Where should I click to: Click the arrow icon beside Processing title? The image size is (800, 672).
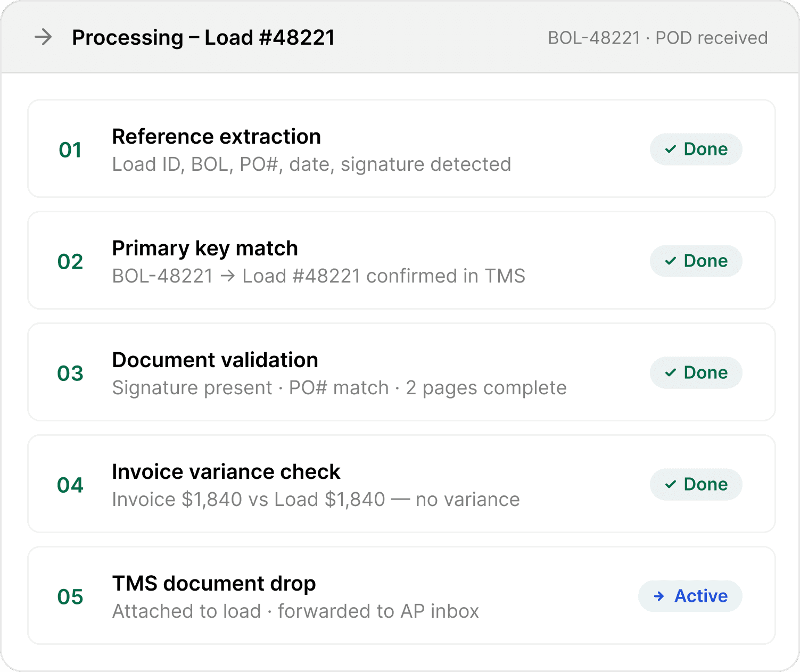[x=43, y=37]
